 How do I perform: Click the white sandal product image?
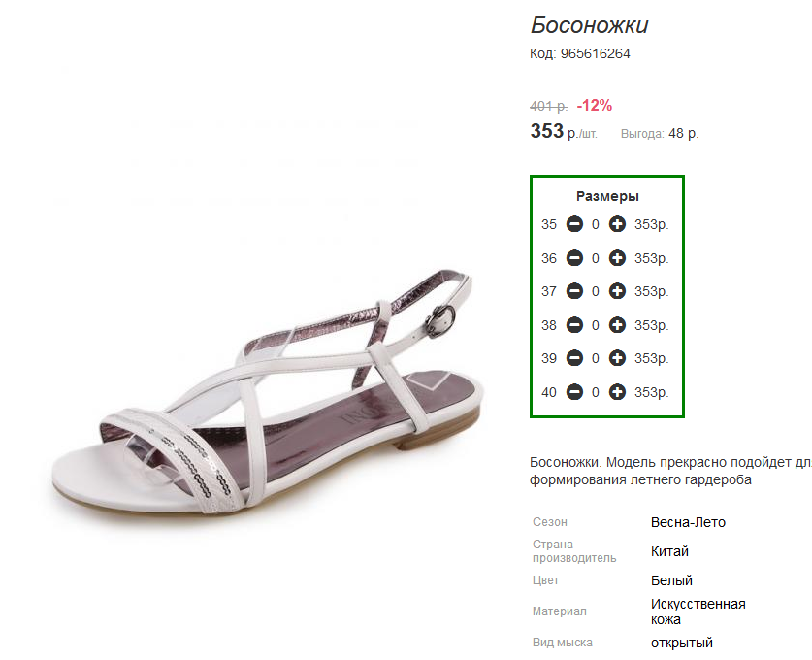pyautogui.click(x=268, y=392)
